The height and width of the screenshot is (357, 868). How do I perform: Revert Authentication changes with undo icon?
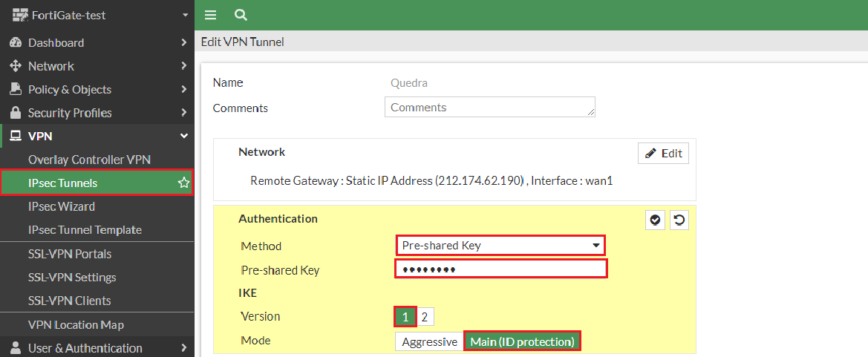679,220
